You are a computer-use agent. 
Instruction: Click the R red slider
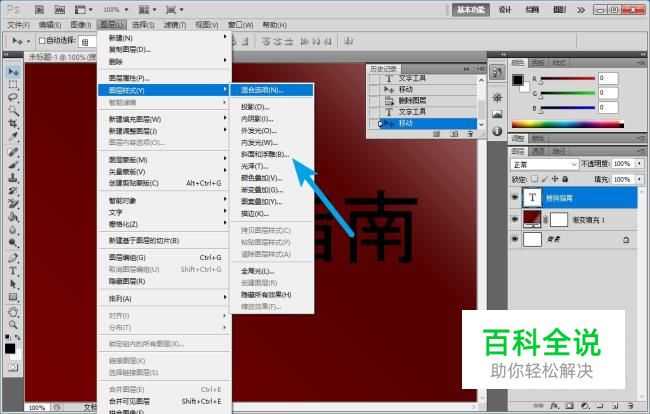tap(568, 78)
